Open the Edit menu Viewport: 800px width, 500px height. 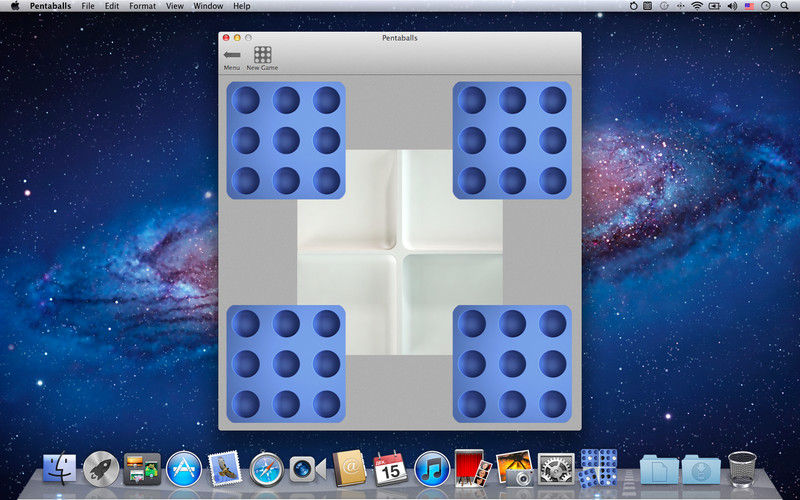(x=112, y=6)
